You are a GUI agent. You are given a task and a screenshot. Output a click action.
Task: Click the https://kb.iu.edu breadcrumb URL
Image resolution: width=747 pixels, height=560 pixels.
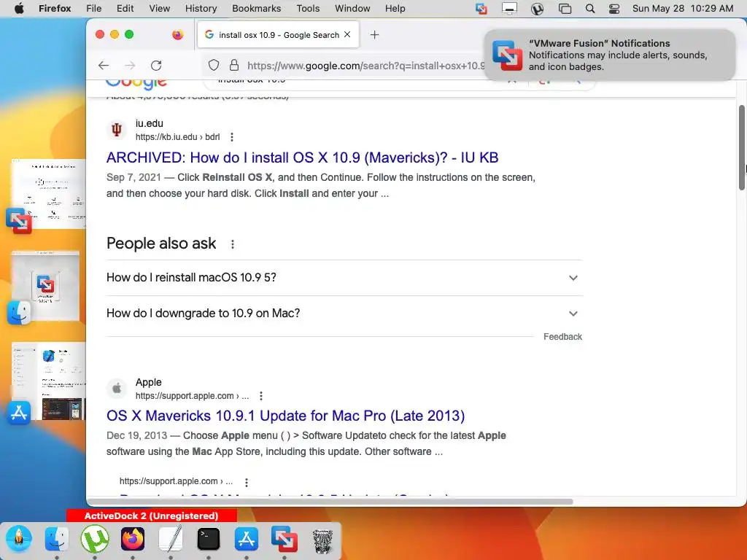177,137
